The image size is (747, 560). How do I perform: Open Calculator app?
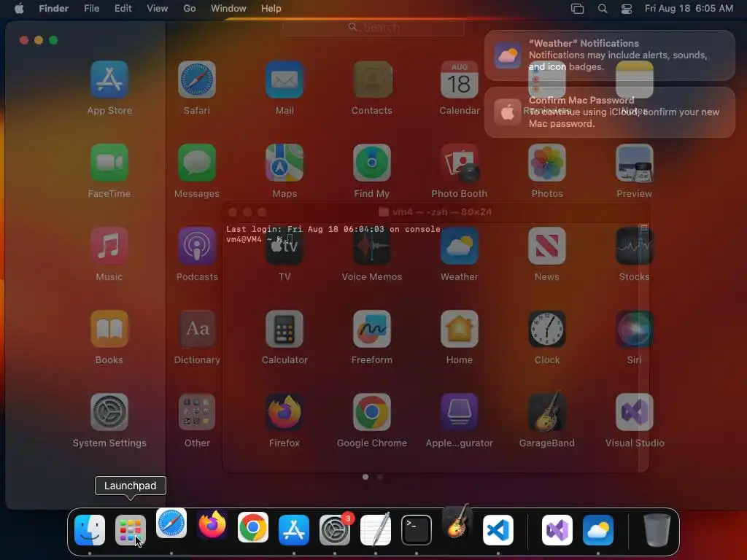point(285,329)
